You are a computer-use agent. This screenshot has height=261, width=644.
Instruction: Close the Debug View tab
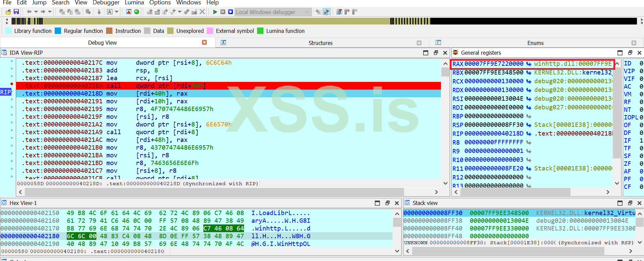[204, 42]
